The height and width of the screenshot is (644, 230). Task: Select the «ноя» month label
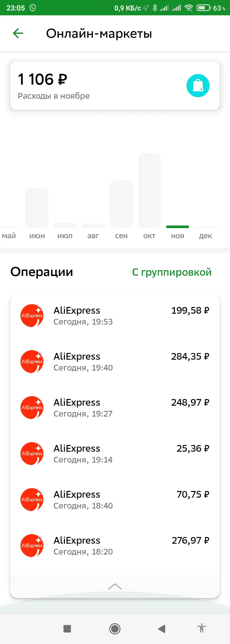pyautogui.click(x=178, y=236)
